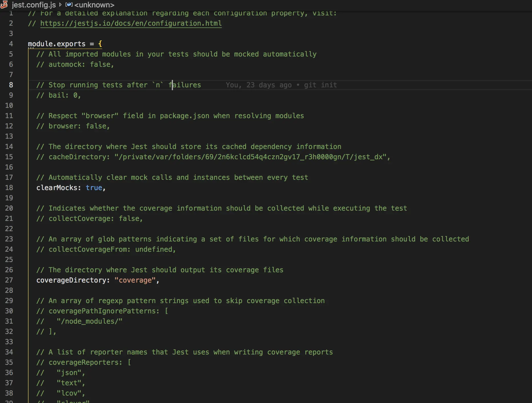Click 'Stop running tests after' comment
This screenshot has width=532, height=403.
click(x=98, y=85)
